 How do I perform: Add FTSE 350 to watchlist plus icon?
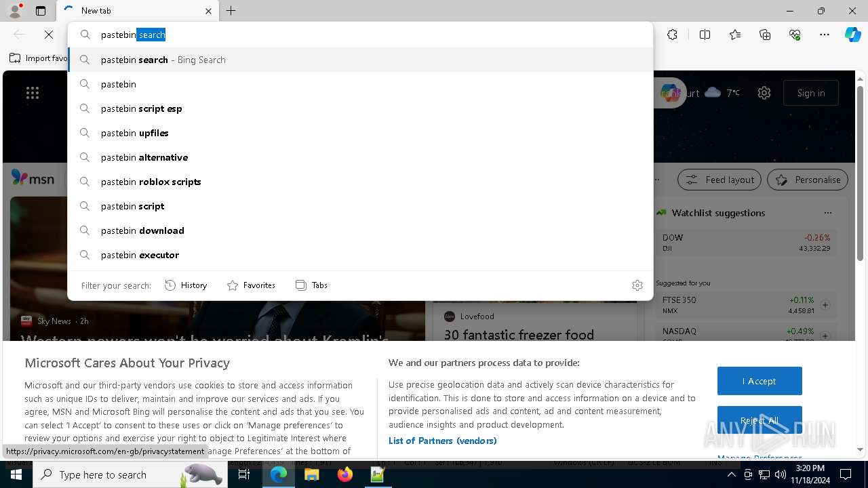click(x=825, y=305)
